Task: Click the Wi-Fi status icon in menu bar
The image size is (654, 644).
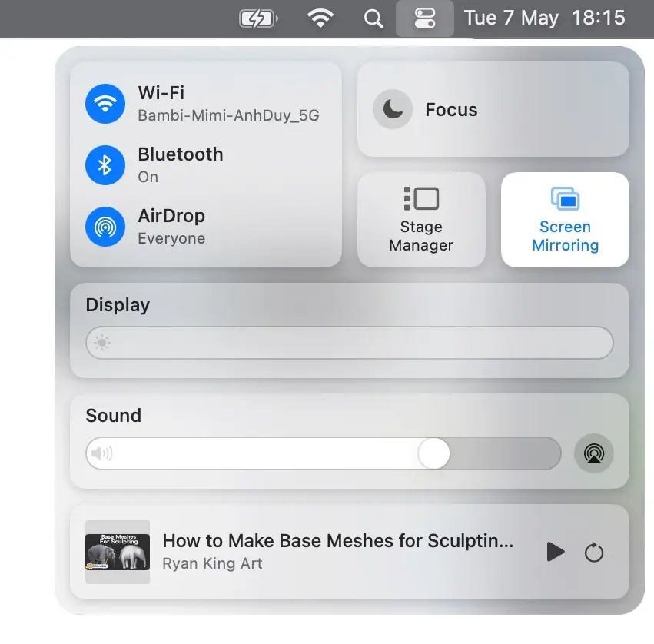Action: 320,18
